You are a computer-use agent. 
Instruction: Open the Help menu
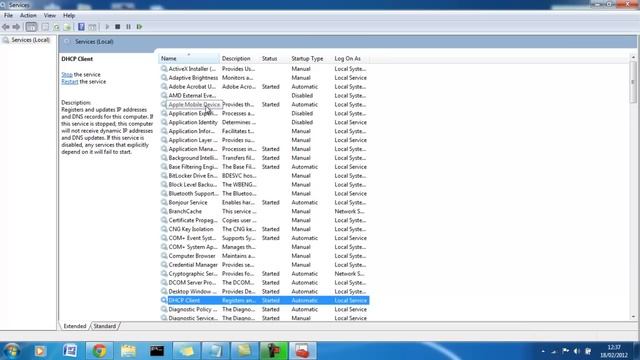point(69,16)
